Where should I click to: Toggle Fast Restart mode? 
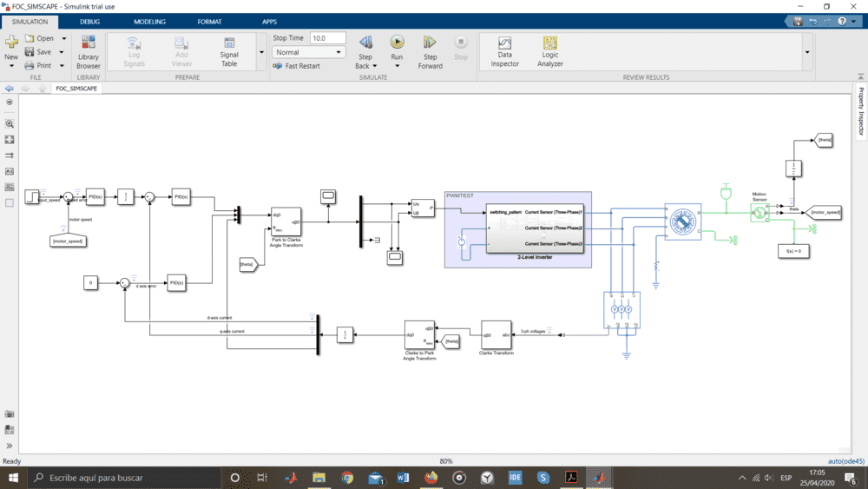click(297, 66)
